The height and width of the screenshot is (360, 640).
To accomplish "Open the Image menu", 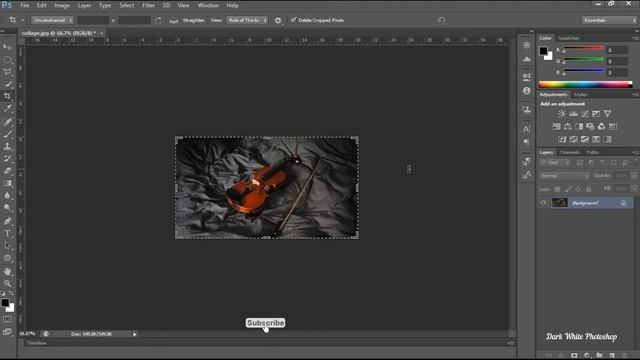I will click(62, 6).
